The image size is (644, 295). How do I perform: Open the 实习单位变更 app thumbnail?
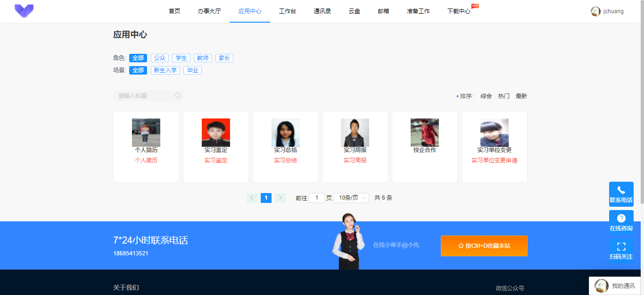495,133
